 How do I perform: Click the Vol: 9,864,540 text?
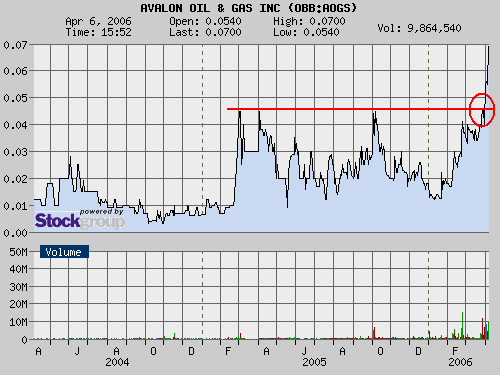tap(419, 28)
